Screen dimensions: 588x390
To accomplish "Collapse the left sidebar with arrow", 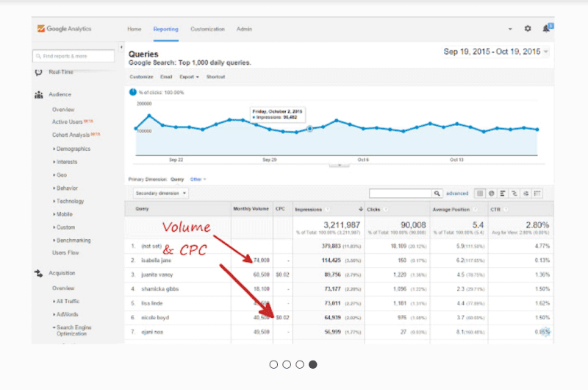I will click(121, 47).
